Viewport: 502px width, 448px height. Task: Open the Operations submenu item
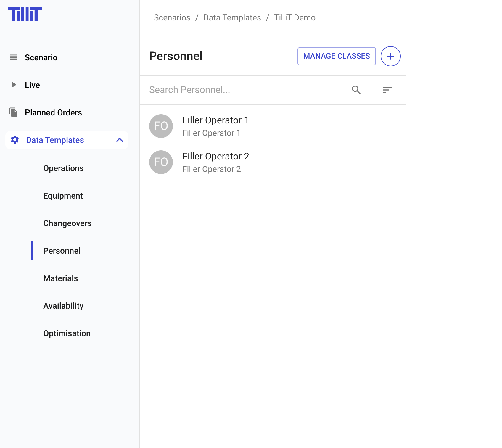(x=63, y=168)
